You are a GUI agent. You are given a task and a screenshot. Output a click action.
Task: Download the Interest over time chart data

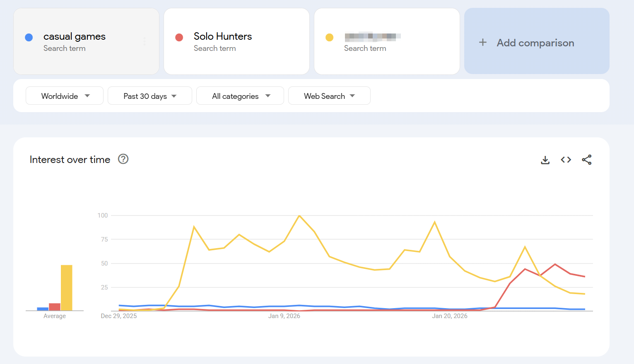click(x=545, y=160)
